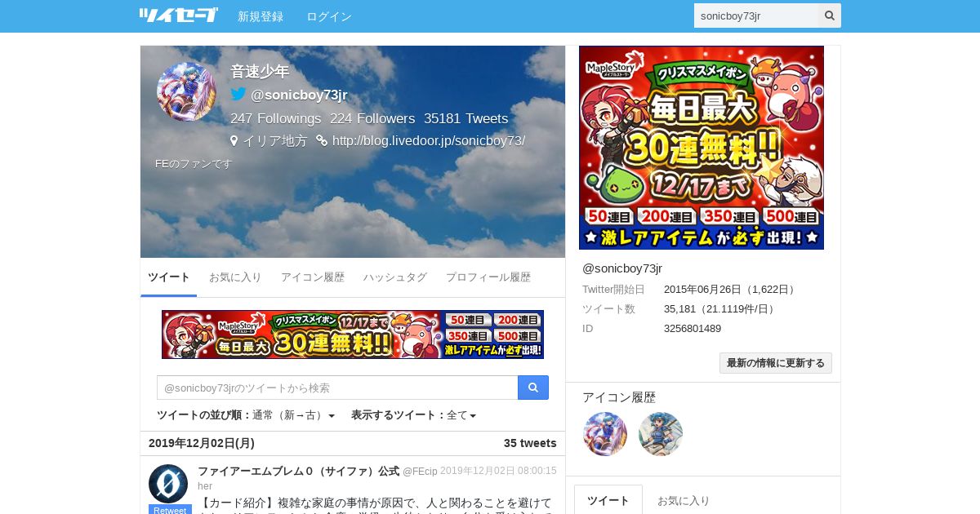
Task: Open the horizontal MapleStory banner ad
Action: point(353,335)
